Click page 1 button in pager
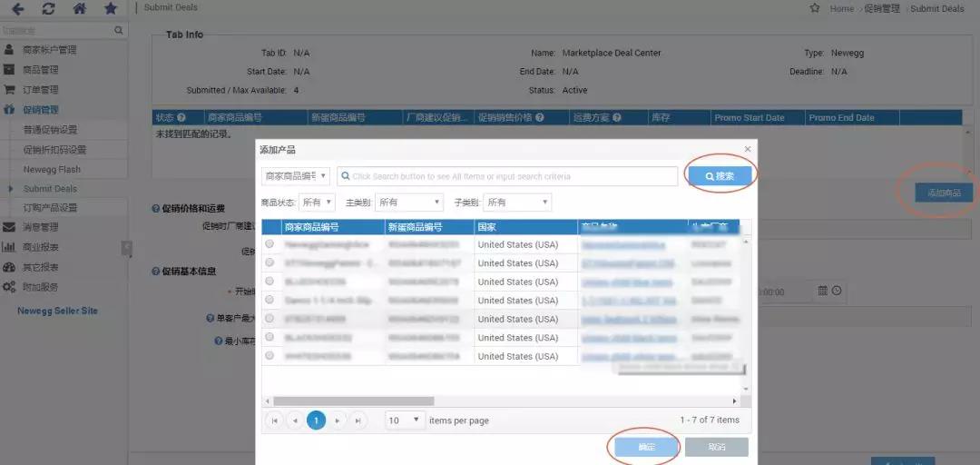Viewport: 980px width, 465px height. click(x=316, y=420)
